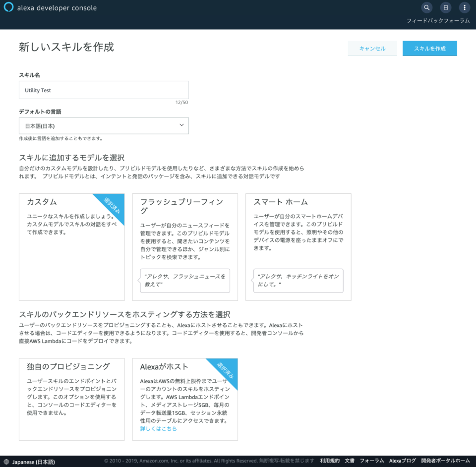This screenshot has width=476, height=467.
Task: Click the キャンセル button
Action: 372,48
